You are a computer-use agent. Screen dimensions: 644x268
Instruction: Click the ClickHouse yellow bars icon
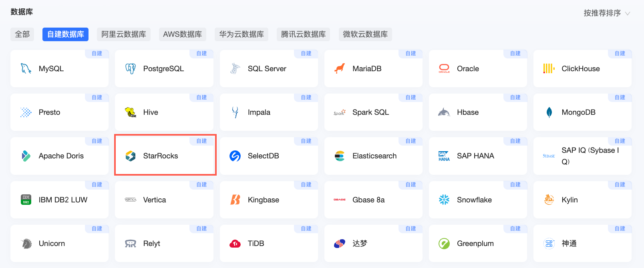point(549,68)
